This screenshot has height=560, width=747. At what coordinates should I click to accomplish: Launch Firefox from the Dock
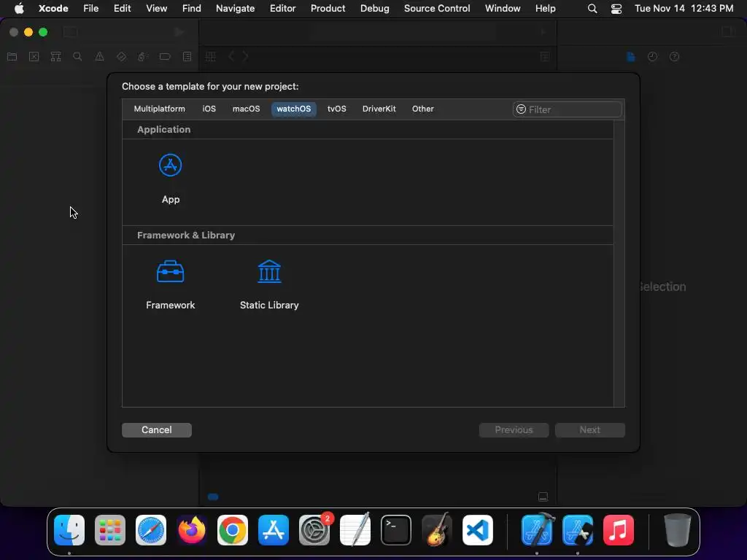(192, 530)
